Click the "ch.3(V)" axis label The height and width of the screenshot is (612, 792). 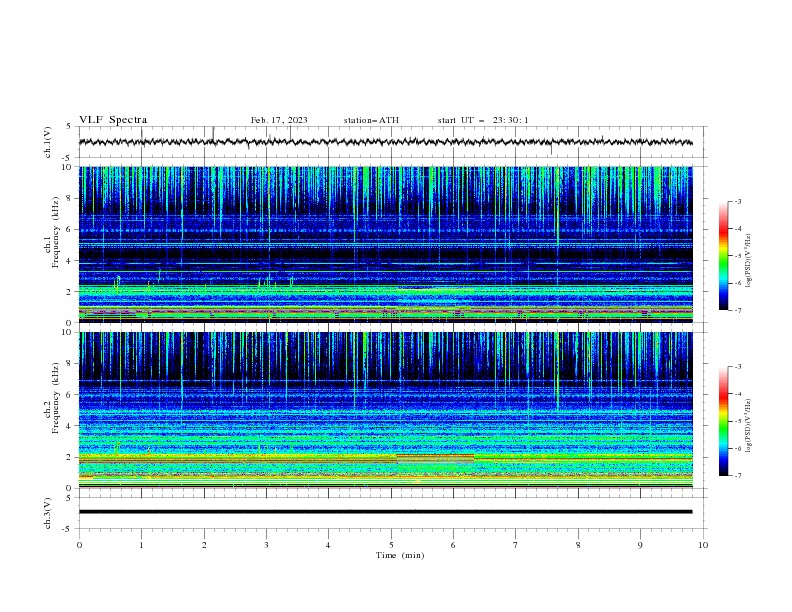[48, 513]
